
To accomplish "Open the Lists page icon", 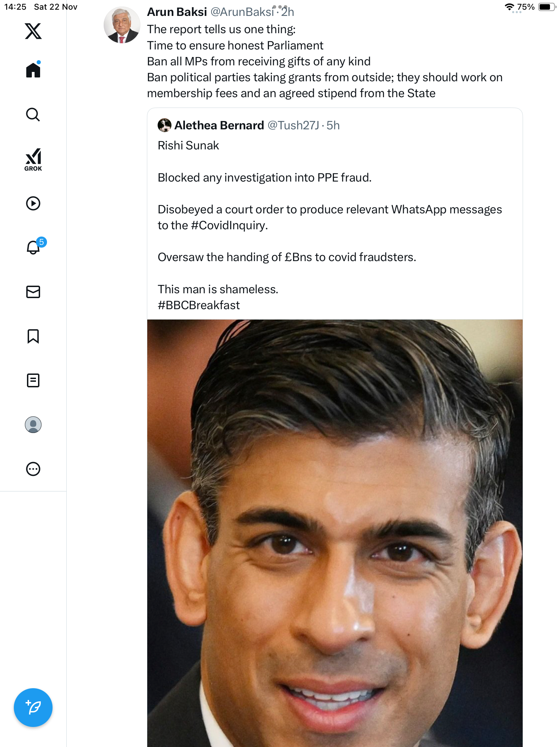I will 33,380.
